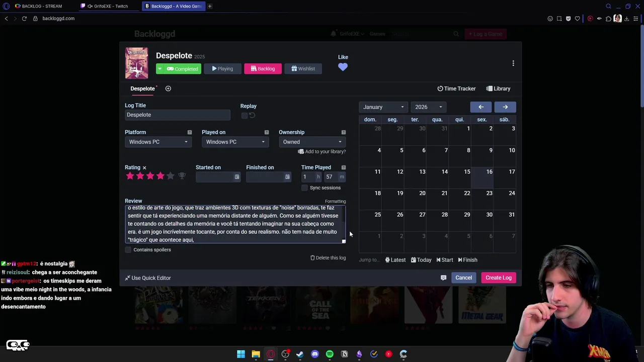Open the Platform dropdown showing Windows PC
The height and width of the screenshot is (362, 644).
tap(158, 142)
